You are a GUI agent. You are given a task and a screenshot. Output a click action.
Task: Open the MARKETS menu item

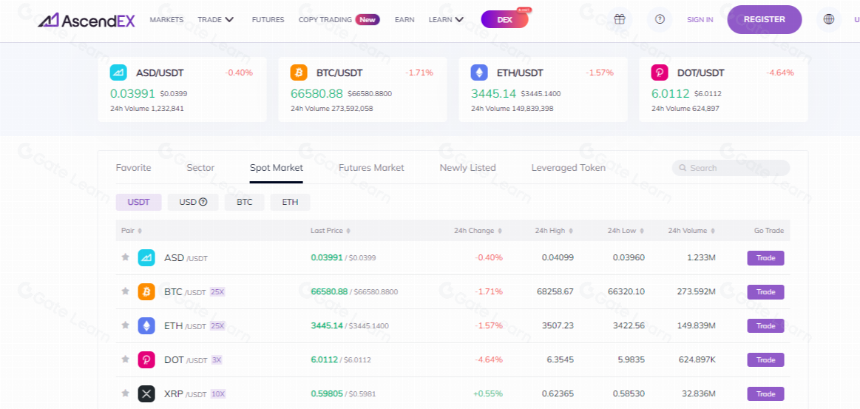click(x=166, y=19)
